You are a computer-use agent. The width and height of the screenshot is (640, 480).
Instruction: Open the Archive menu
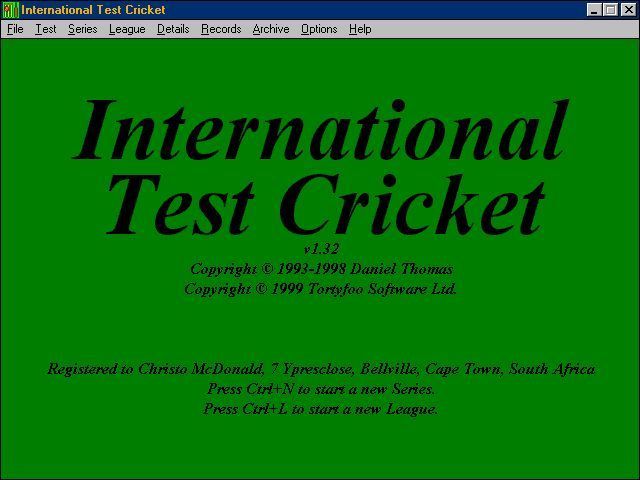point(270,29)
